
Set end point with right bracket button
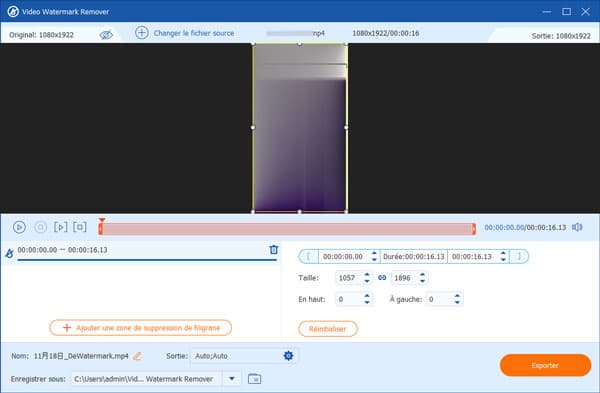[x=519, y=256]
